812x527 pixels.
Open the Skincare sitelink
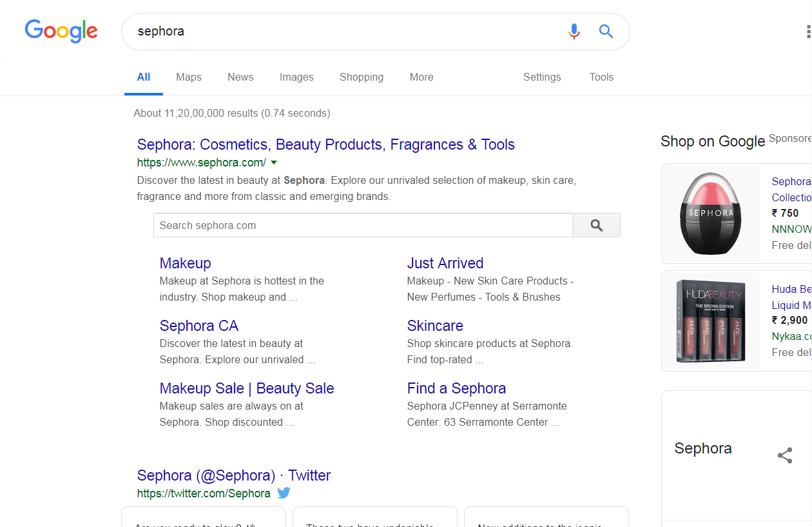point(435,326)
